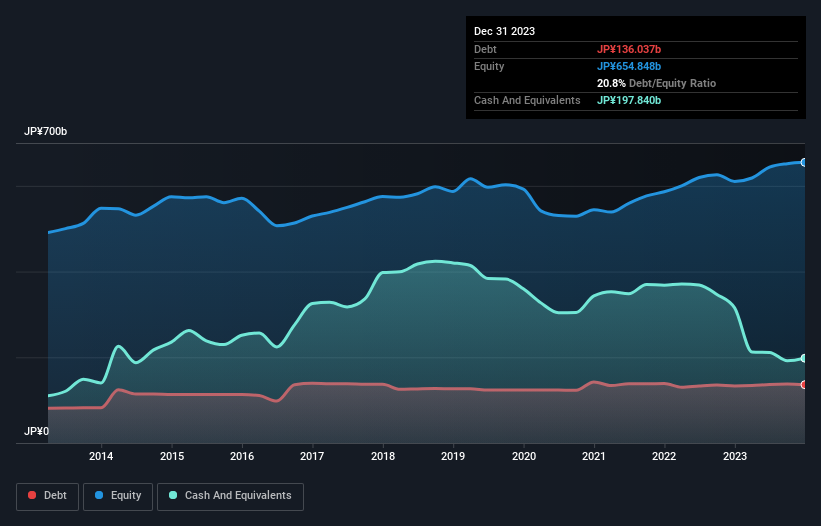Click the 2014 x-axis year label
The width and height of the screenshot is (821, 526).
pyautogui.click(x=101, y=457)
